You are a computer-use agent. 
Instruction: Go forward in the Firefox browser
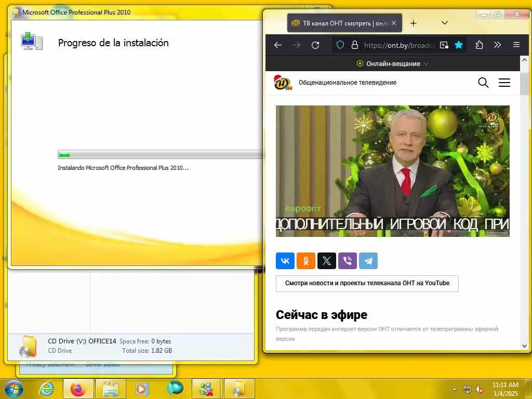[297, 45]
